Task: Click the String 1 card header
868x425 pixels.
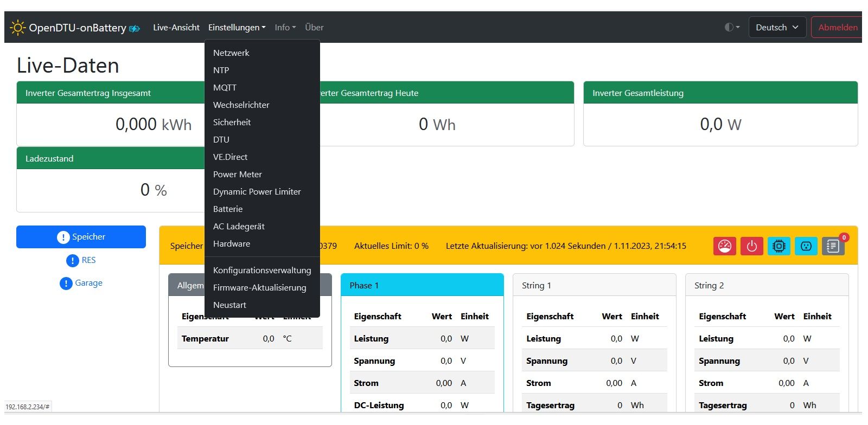Action: [595, 285]
